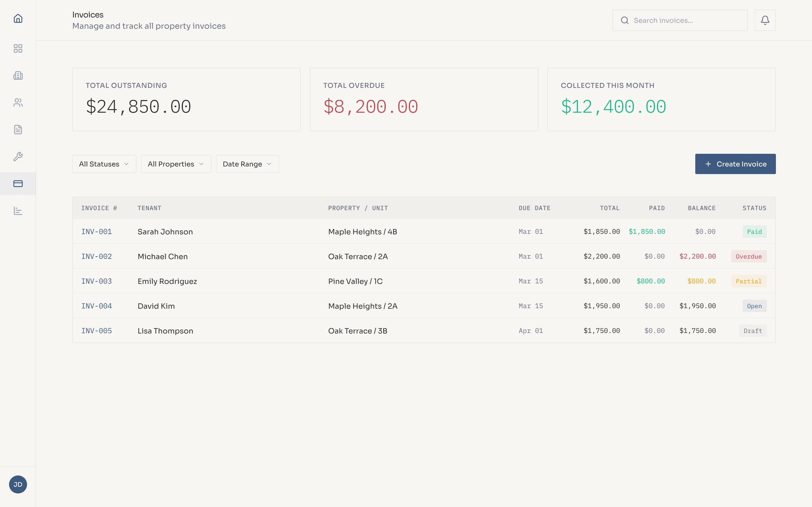Select the Draft badge on Lisa Thompson's invoice
This screenshot has height=507, width=812.
[x=753, y=331]
